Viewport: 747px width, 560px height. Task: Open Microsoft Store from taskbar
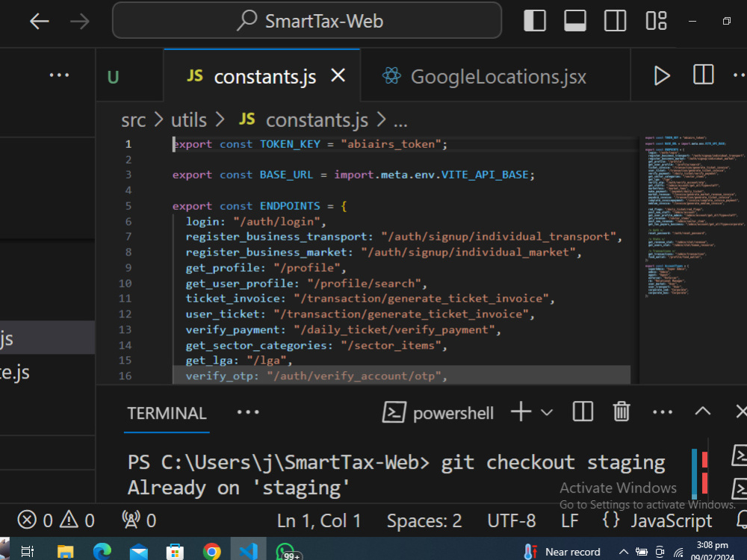point(175,552)
